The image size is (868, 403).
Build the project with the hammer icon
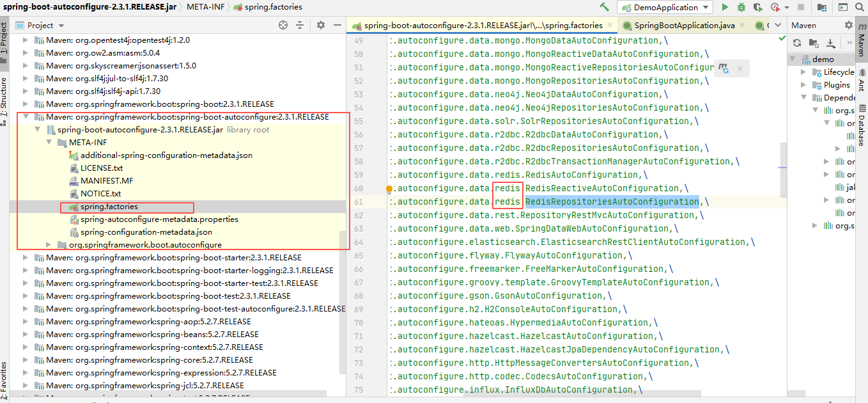click(x=604, y=7)
